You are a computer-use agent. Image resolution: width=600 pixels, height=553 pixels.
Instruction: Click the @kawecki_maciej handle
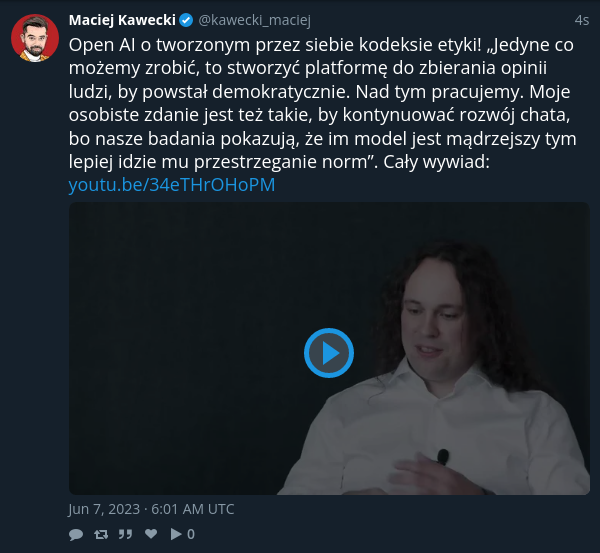coord(254,20)
